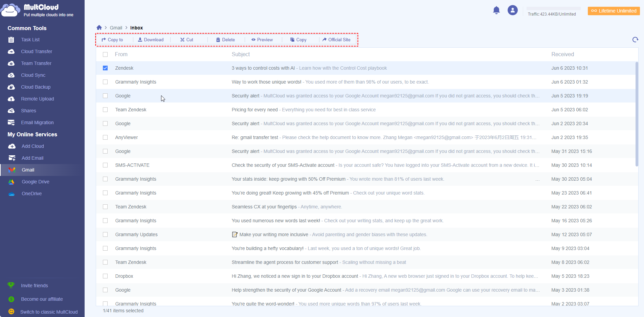Click the Gmail logo icon in sidebar
Image resolution: width=644 pixels, height=317 pixels.
[12, 170]
